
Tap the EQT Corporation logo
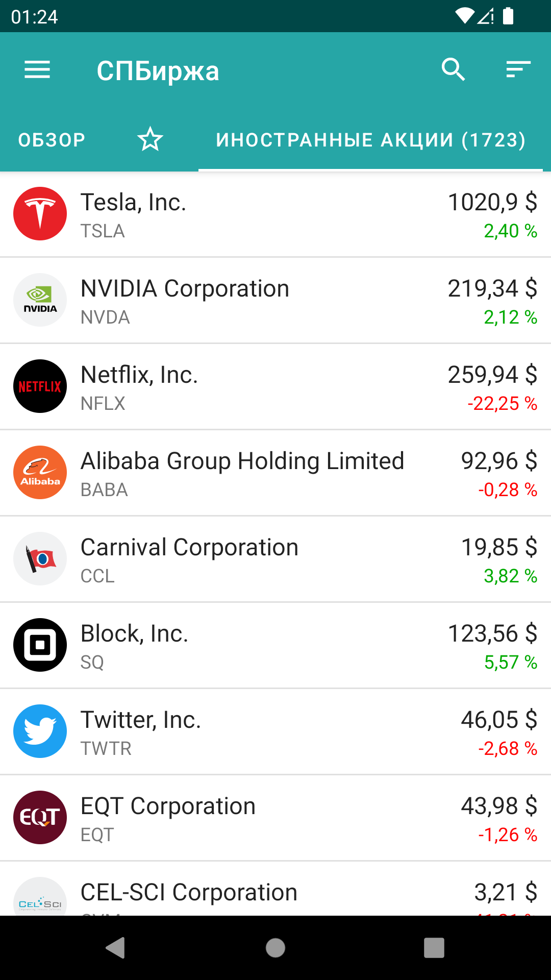(40, 818)
